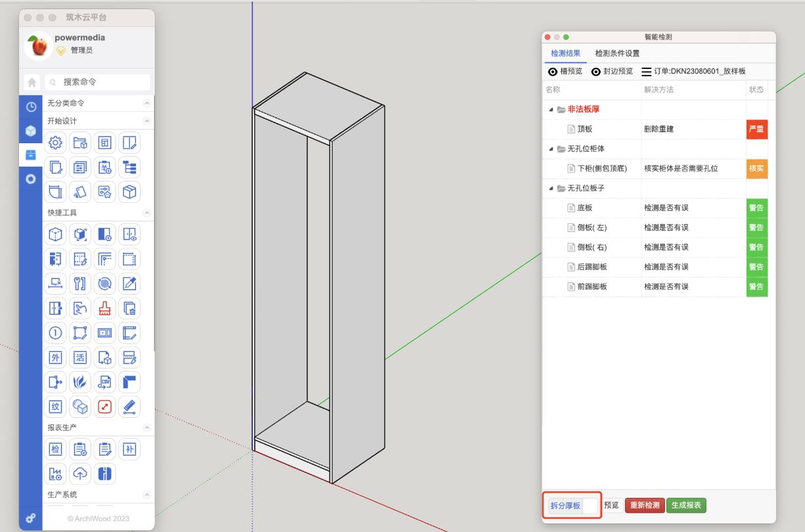Collapse the 快捷工具 section
The width and height of the screenshot is (805, 532).
point(147,213)
